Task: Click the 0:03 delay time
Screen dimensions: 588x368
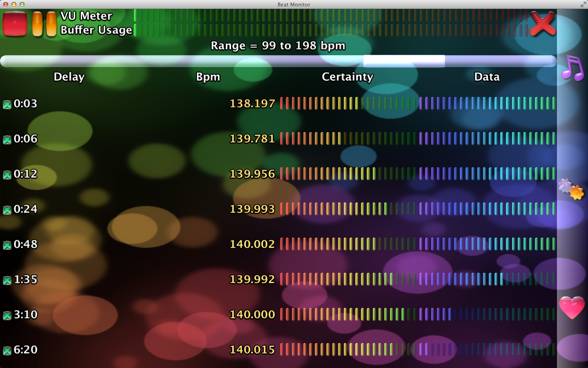Action: 25,103
